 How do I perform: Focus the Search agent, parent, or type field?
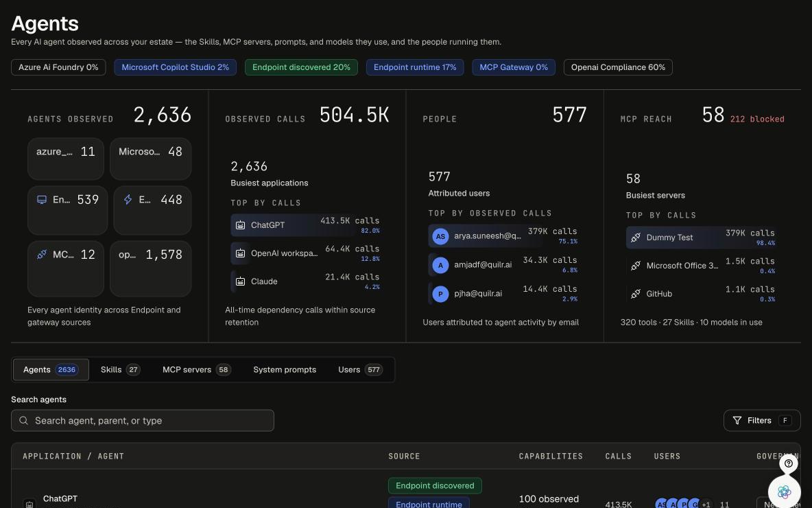[x=143, y=420]
